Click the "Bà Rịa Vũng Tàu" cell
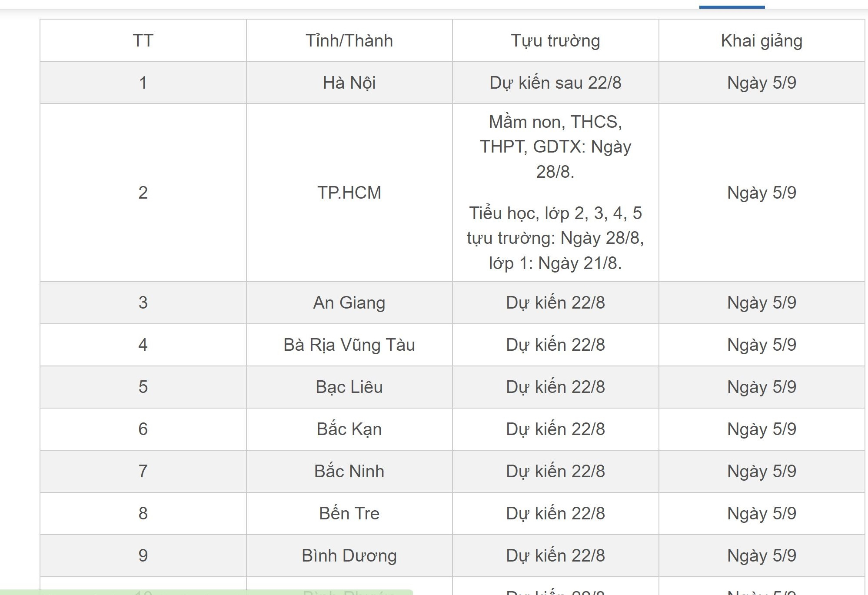868x595 pixels. tap(349, 345)
